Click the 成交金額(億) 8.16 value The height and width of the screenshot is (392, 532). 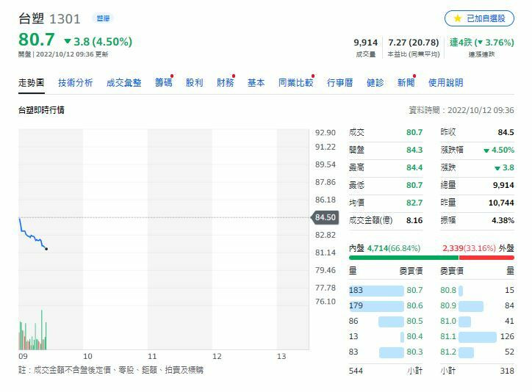[414, 220]
